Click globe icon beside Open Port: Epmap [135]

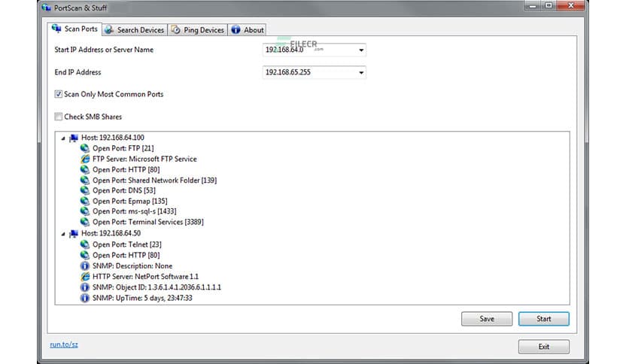pos(84,201)
